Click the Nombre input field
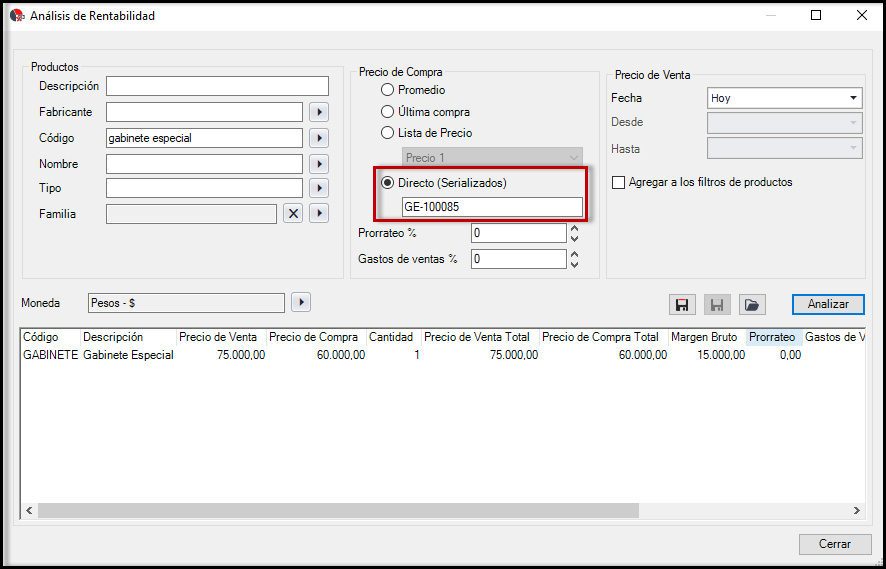 [205, 164]
